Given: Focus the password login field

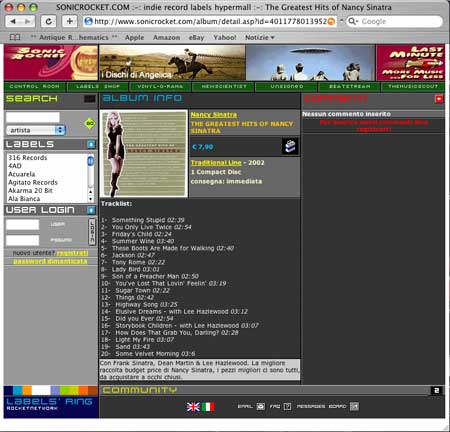Looking at the screenshot, I should pyautogui.click(x=22, y=240).
